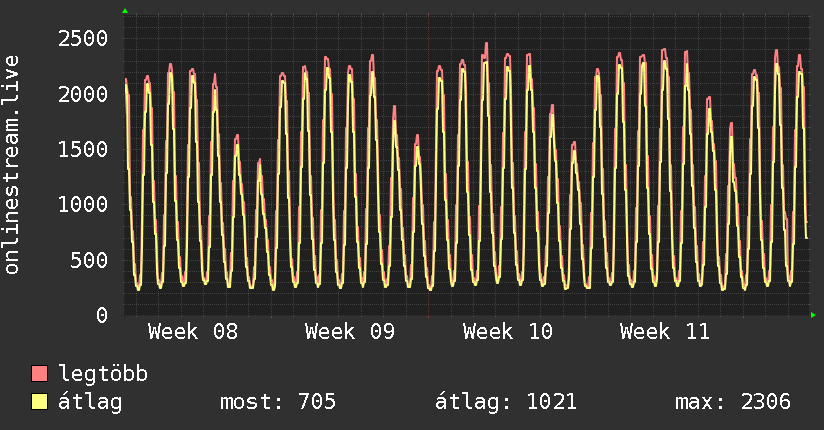Click the Week 11 axis label
The width and height of the screenshot is (824, 430).
(x=665, y=332)
